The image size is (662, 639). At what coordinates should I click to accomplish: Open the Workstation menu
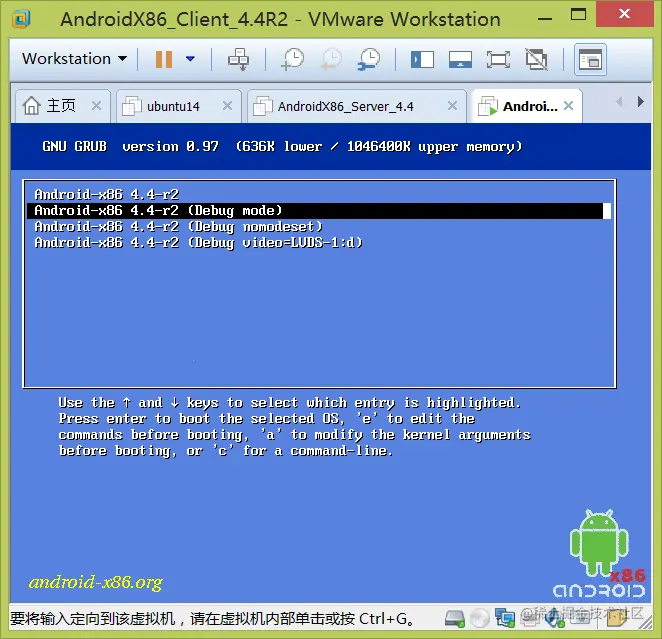pyautogui.click(x=74, y=59)
